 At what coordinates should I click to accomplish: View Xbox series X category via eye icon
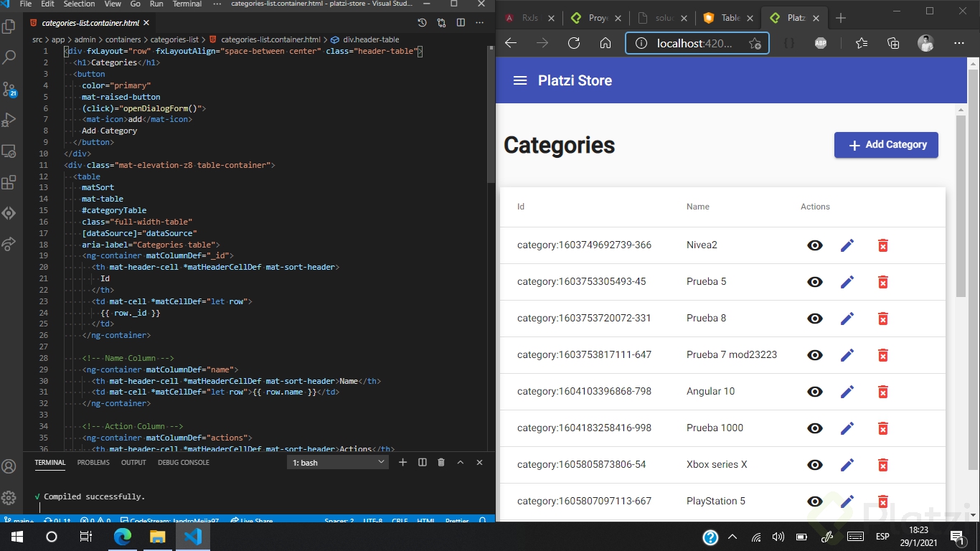click(x=815, y=465)
